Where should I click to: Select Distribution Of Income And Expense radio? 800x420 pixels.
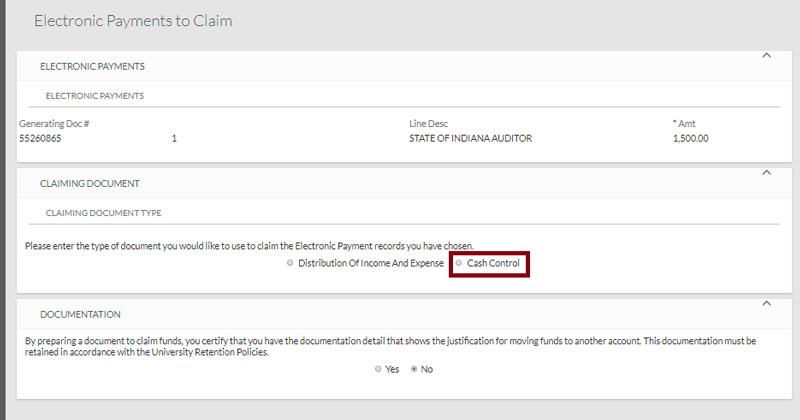290,263
